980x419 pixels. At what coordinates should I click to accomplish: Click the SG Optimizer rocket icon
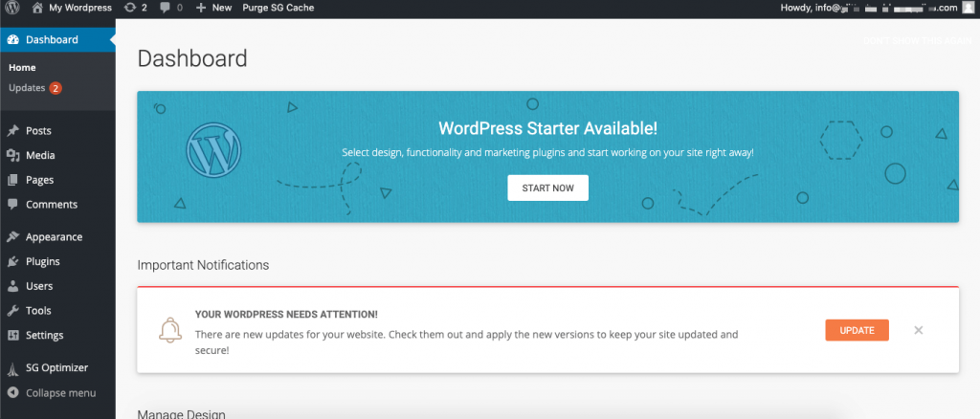pyautogui.click(x=13, y=368)
